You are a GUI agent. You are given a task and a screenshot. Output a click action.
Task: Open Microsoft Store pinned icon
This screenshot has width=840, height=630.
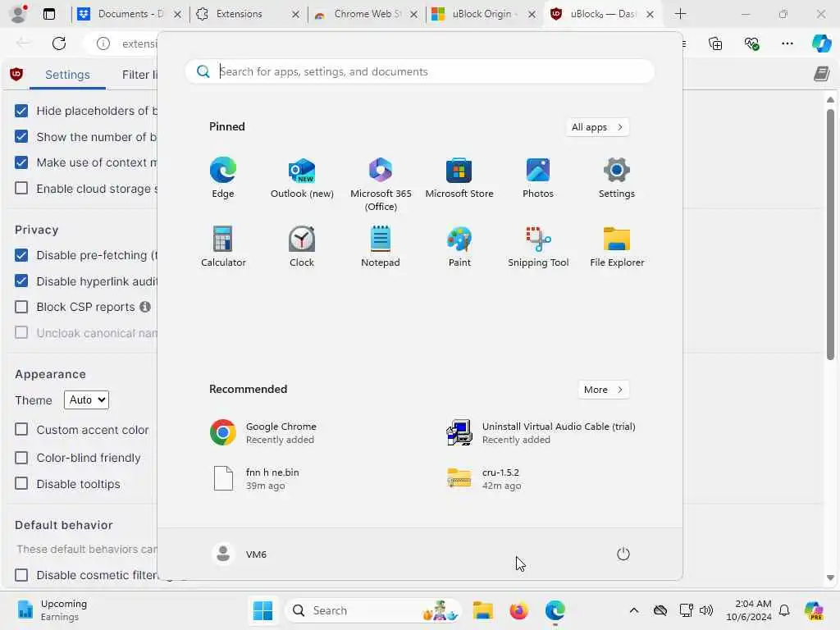coord(459,178)
